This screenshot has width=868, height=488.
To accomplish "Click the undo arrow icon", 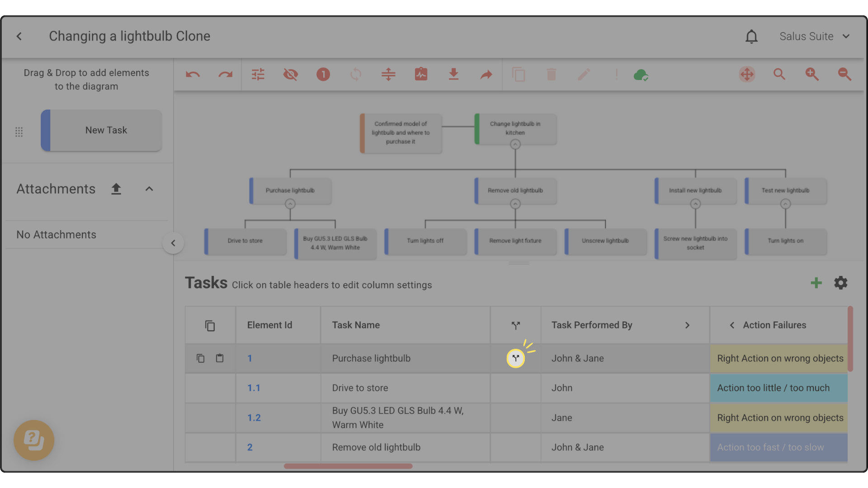I will pos(193,75).
